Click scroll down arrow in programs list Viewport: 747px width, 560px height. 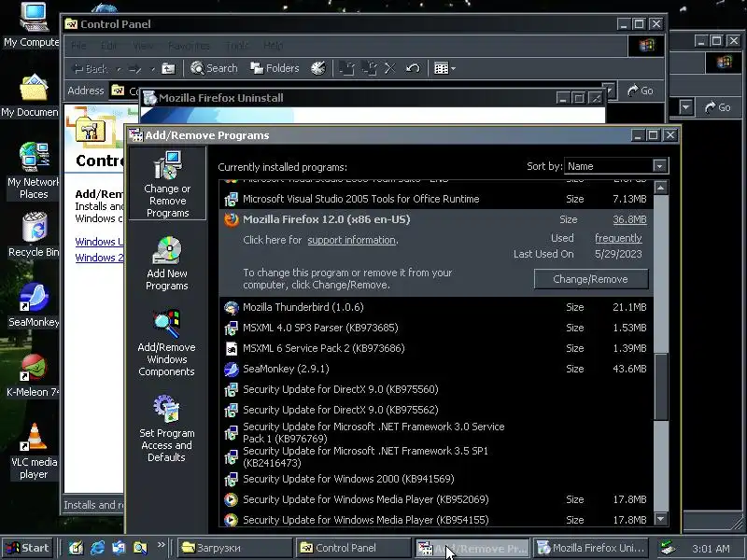pos(661,519)
